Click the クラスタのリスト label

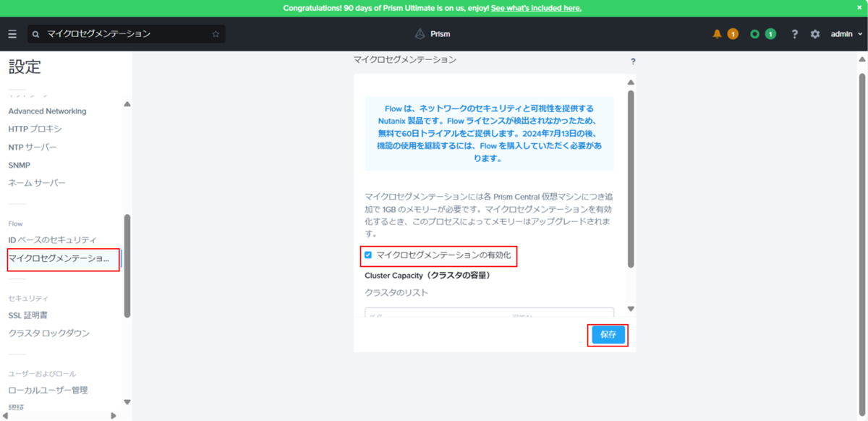(396, 293)
